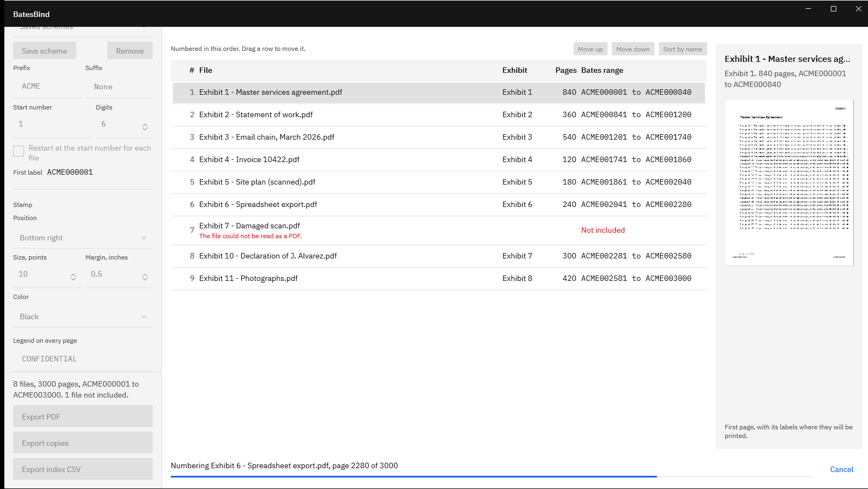Click the File column header
This screenshot has width=868, height=489.
206,70
